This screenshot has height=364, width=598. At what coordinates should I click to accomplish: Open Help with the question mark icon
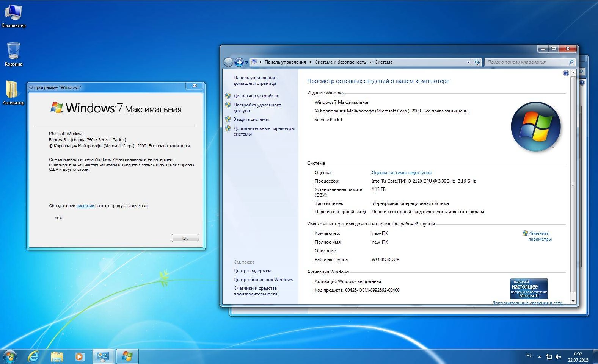tap(566, 73)
